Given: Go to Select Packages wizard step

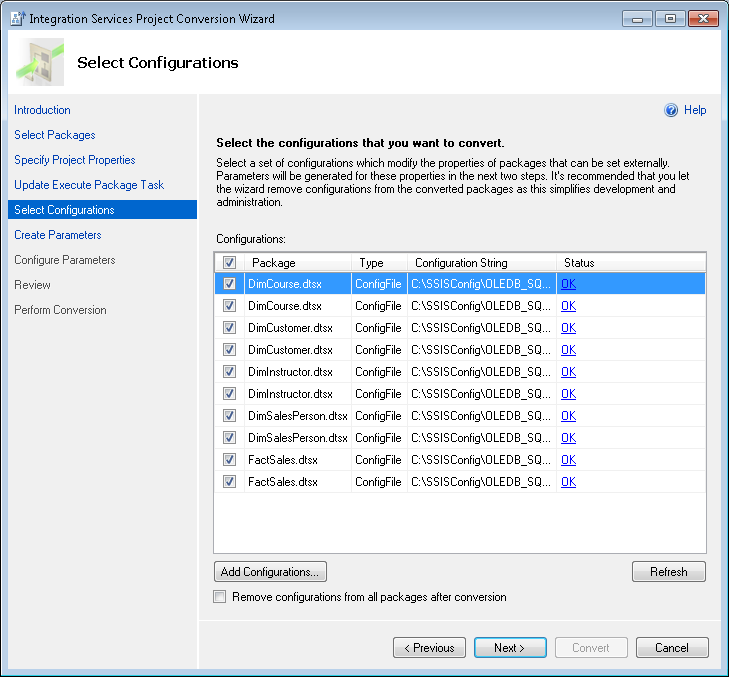Looking at the screenshot, I should coord(55,135).
